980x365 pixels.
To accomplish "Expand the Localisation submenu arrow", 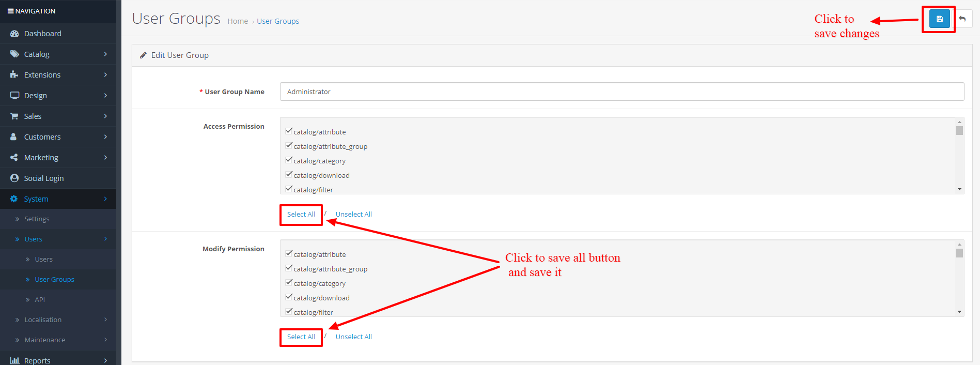I will [x=105, y=320].
